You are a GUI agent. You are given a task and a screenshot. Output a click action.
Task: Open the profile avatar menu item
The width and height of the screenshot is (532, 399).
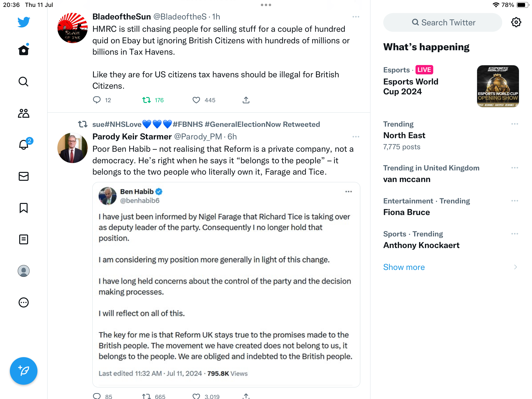(x=24, y=271)
